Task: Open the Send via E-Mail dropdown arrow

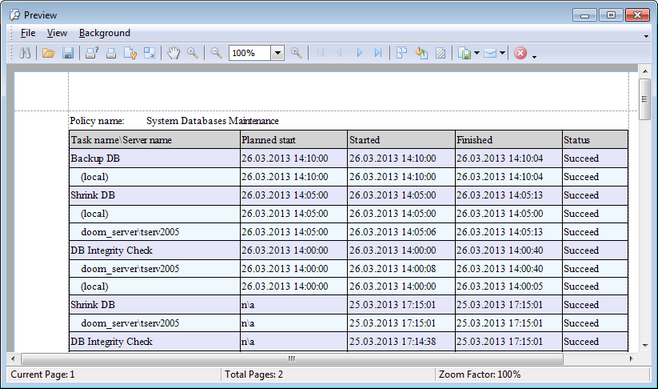Action: pyautogui.click(x=502, y=53)
